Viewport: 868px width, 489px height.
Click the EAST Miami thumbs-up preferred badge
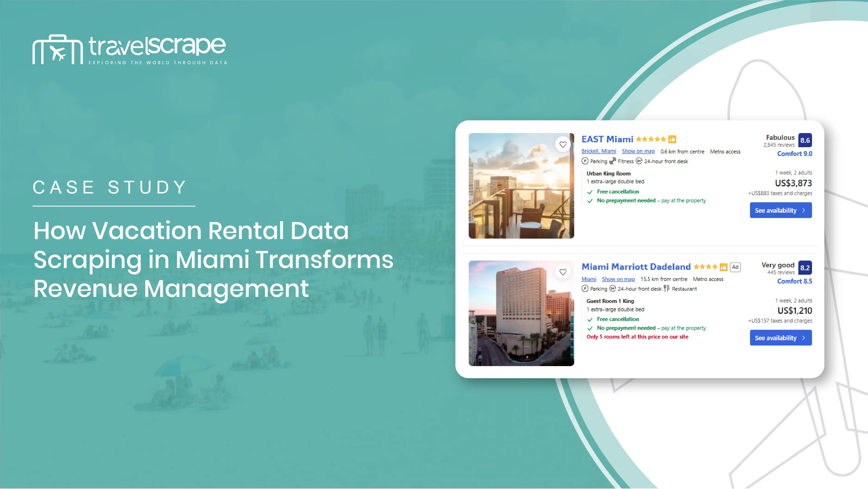tap(672, 140)
